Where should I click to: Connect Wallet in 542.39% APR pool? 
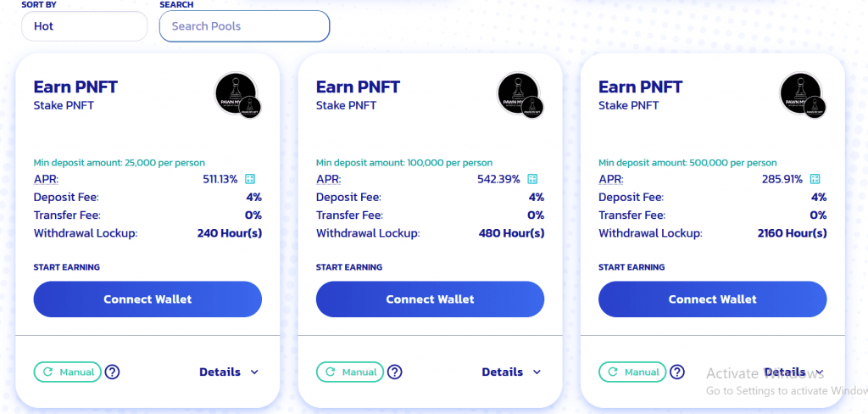pyautogui.click(x=430, y=299)
